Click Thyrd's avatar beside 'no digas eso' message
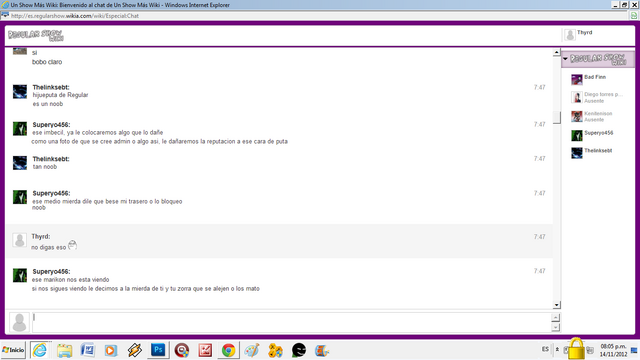 click(x=20, y=240)
